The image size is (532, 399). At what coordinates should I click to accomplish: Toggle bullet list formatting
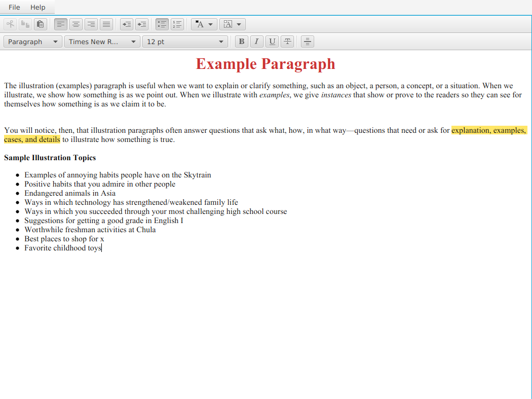coord(162,24)
